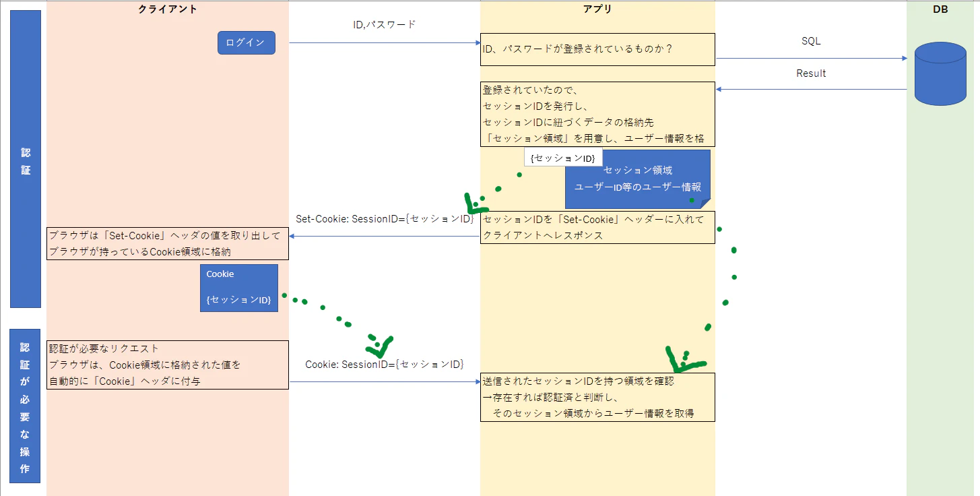Click the 認証が必要な操作 vertical label bar
The width and height of the screenshot is (980, 496).
(26, 406)
